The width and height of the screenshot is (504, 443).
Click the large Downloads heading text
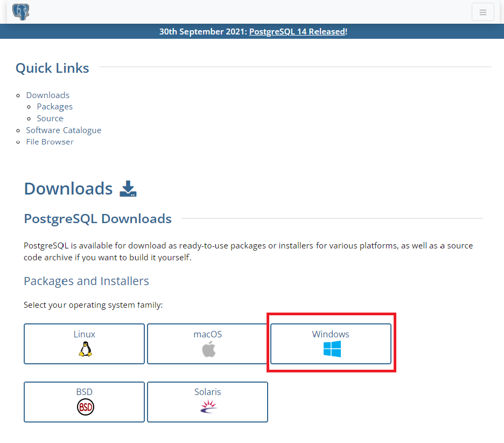tap(68, 189)
